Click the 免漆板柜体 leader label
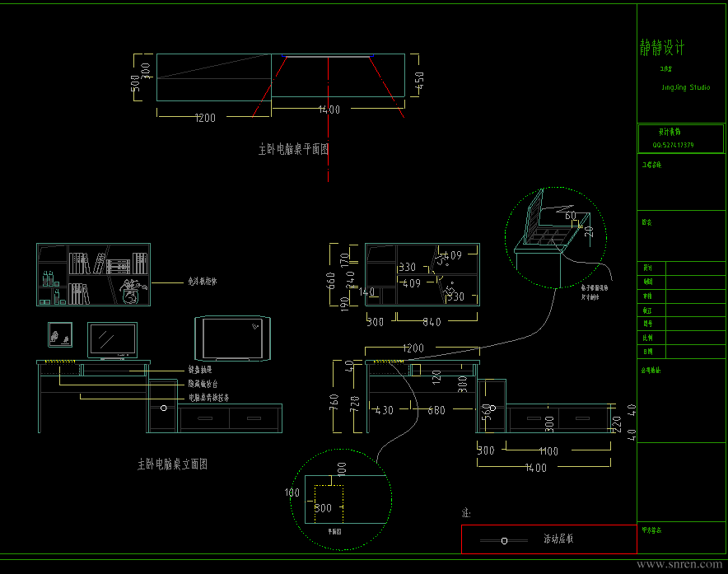Viewport: 728px width, 574px height. point(203,282)
